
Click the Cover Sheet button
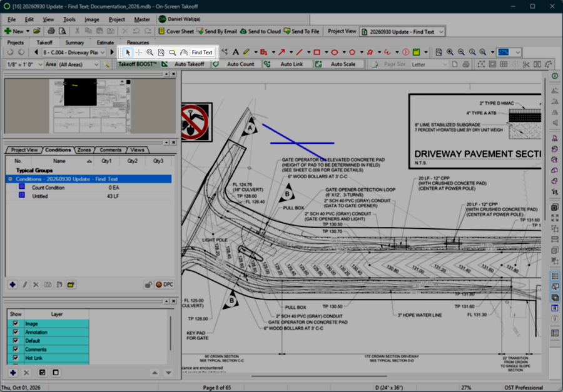[x=176, y=31]
